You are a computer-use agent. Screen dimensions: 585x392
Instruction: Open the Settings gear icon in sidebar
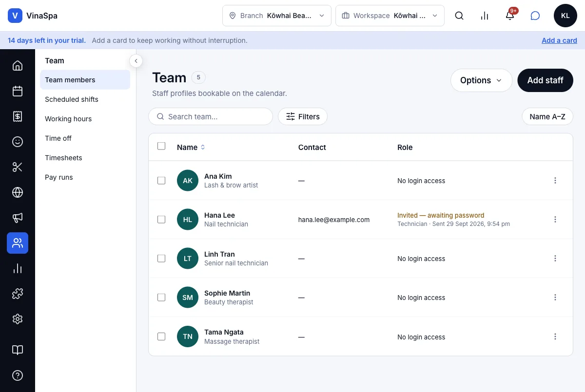point(18,319)
